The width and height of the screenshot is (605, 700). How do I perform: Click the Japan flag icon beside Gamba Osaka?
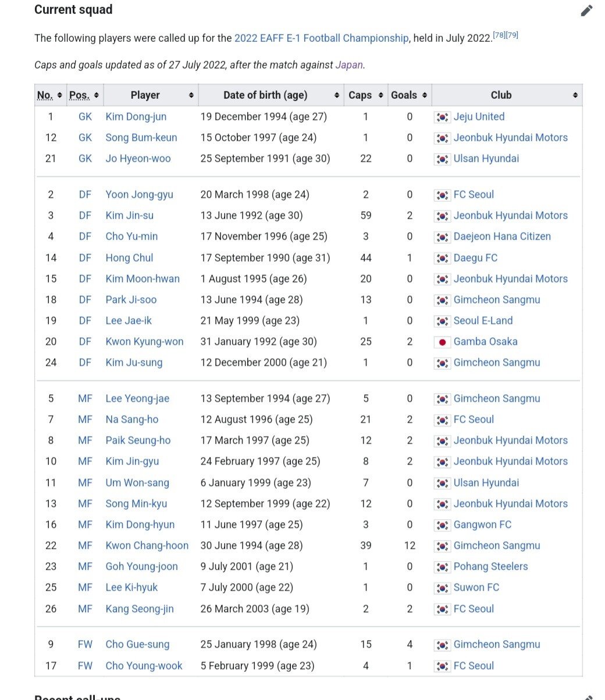pyautogui.click(x=442, y=342)
